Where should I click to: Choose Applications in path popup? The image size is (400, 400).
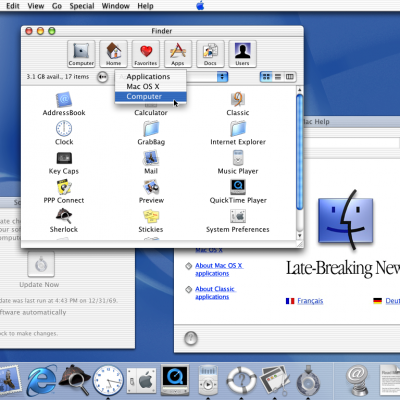(x=150, y=77)
